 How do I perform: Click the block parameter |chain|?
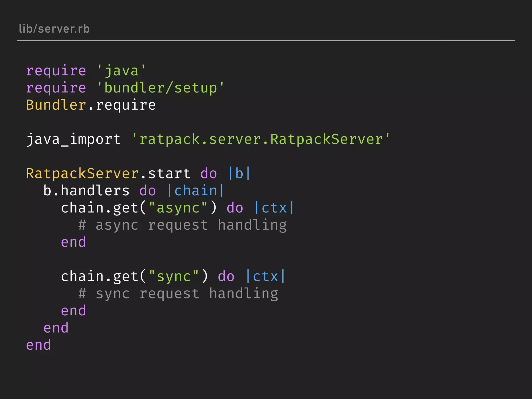pyautogui.click(x=196, y=191)
